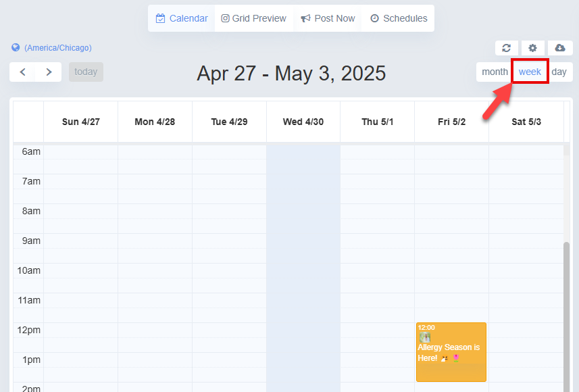Click the Mon 4/28 column header
Screen dimensions: 579x392
point(155,122)
